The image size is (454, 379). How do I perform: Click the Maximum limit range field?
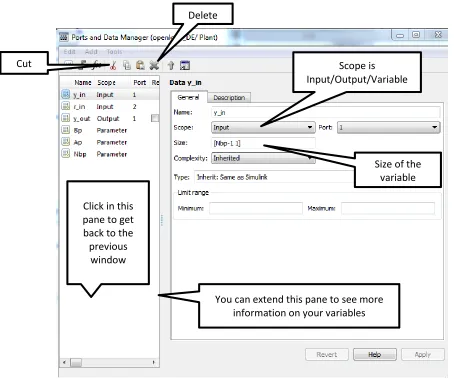388,208
